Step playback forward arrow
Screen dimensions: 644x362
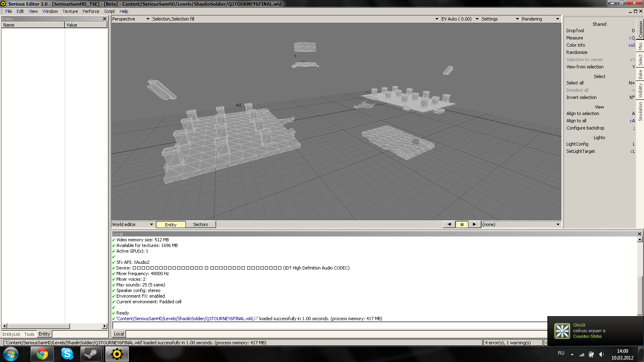pos(475,224)
